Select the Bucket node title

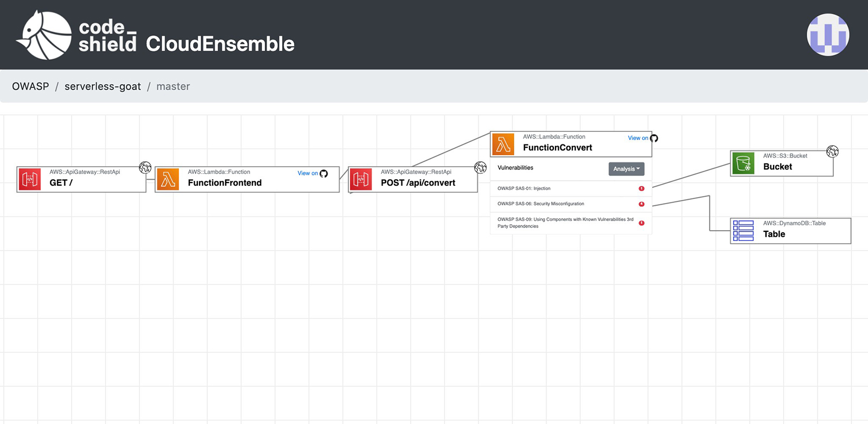[x=777, y=167]
